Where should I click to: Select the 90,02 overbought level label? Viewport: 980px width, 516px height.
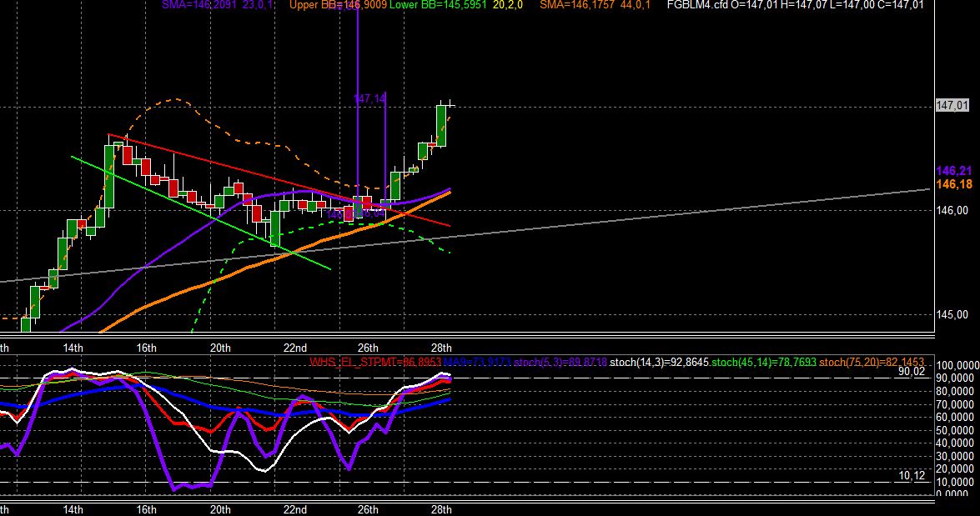pyautogui.click(x=912, y=372)
